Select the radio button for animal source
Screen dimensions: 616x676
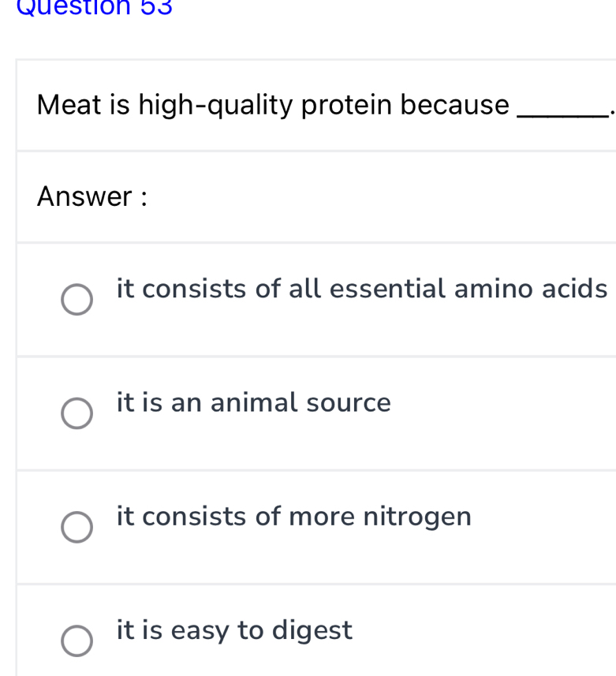(x=77, y=413)
